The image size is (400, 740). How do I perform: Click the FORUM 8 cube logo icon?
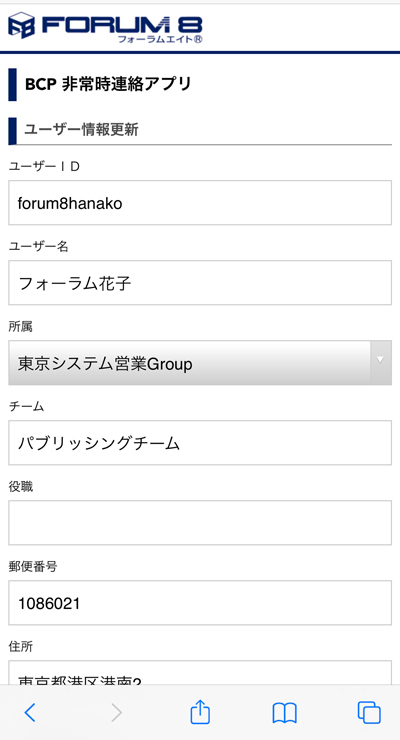(22, 25)
